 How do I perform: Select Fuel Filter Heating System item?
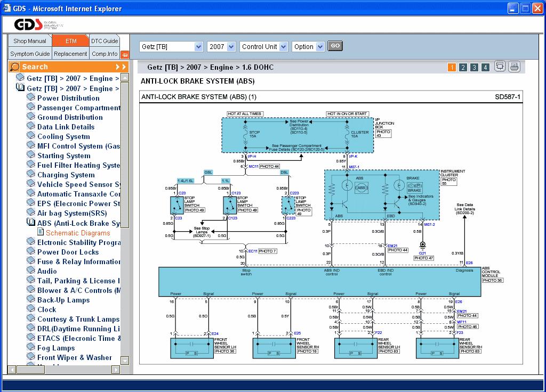[79, 165]
